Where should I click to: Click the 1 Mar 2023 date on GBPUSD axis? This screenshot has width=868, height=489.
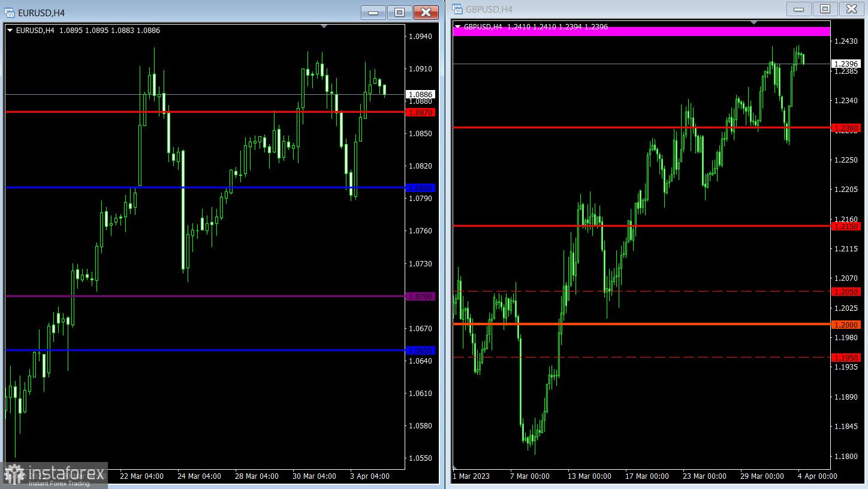pyautogui.click(x=471, y=476)
